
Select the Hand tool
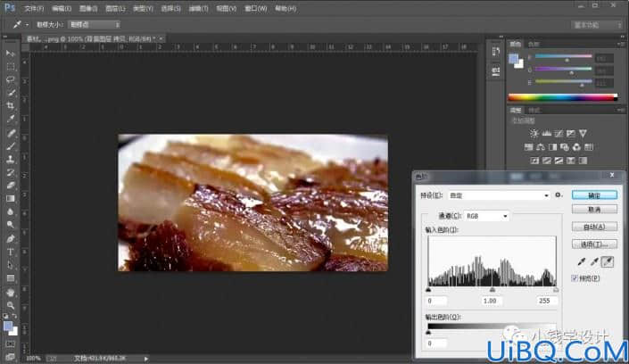coord(11,293)
